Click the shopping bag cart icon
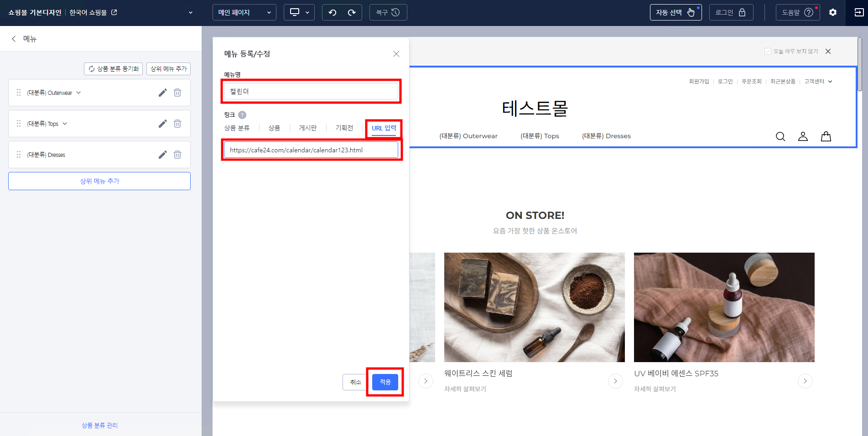This screenshot has height=436, width=868. [826, 136]
